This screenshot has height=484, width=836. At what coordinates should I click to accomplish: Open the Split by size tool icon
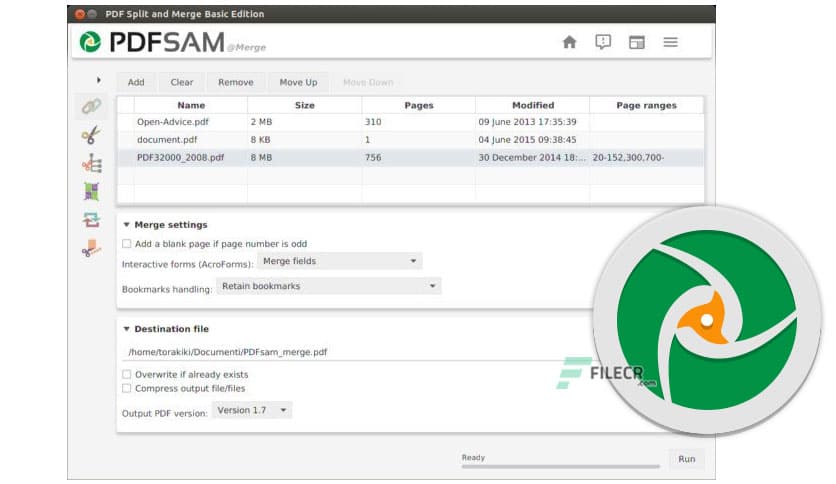click(91, 249)
